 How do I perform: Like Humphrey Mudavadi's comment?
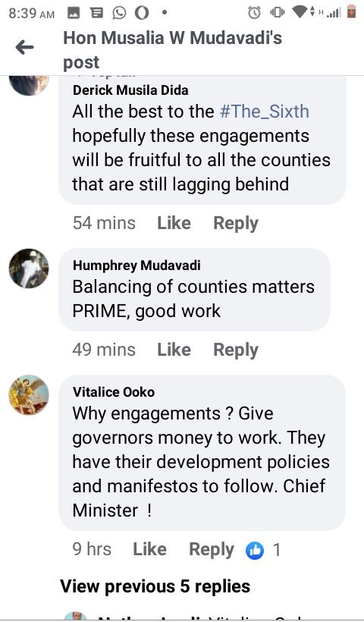[x=174, y=350]
